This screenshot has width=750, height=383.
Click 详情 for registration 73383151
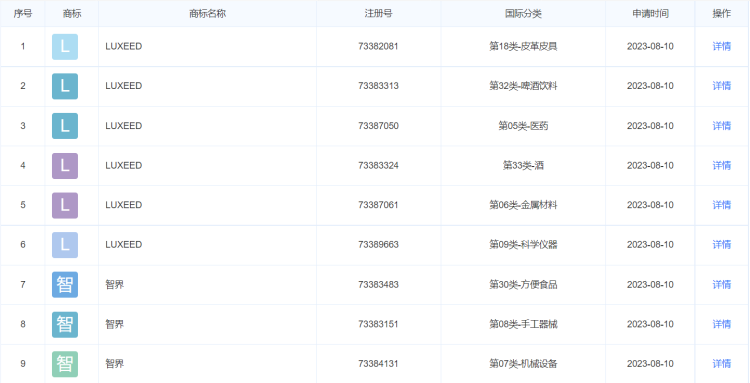[721, 324]
